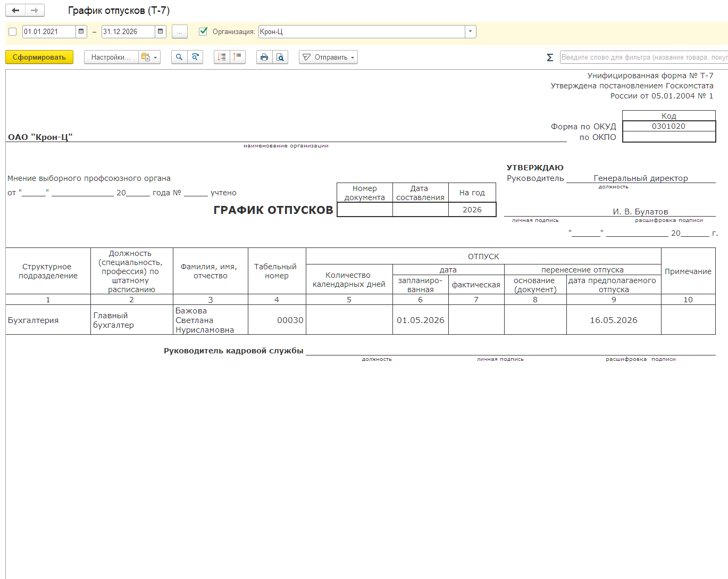Click the end date field 31.12.2026

click(x=128, y=31)
